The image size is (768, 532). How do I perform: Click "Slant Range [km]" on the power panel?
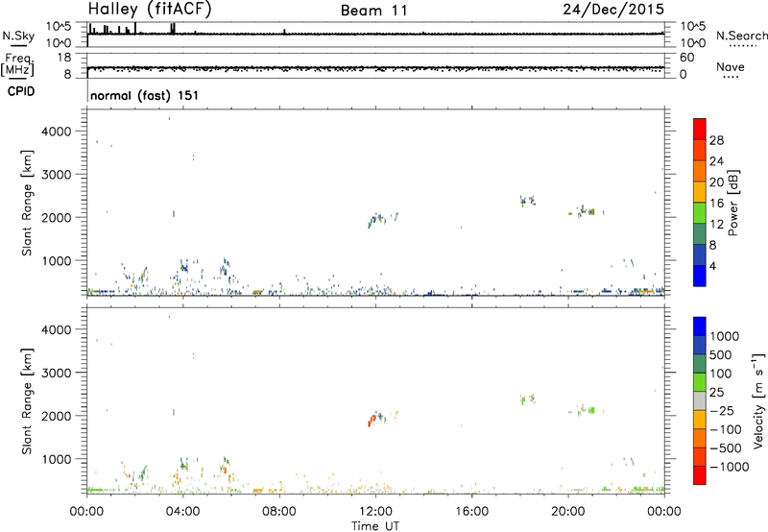point(27,203)
